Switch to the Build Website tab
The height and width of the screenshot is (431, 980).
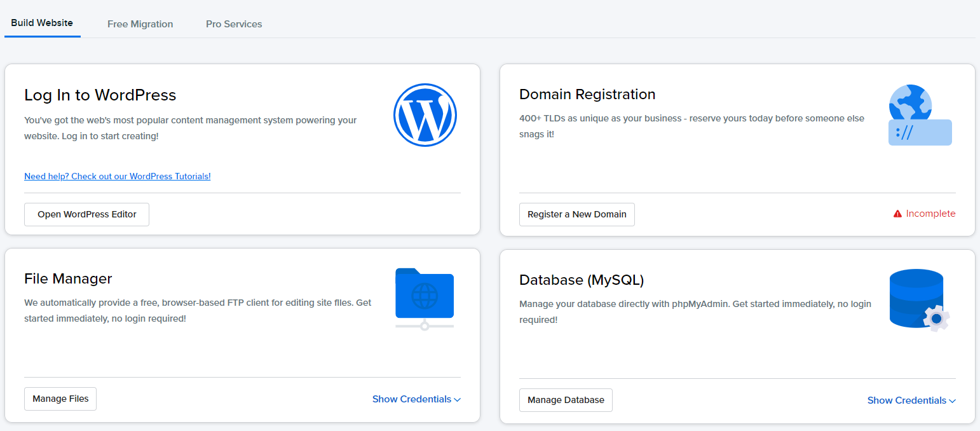(x=42, y=23)
